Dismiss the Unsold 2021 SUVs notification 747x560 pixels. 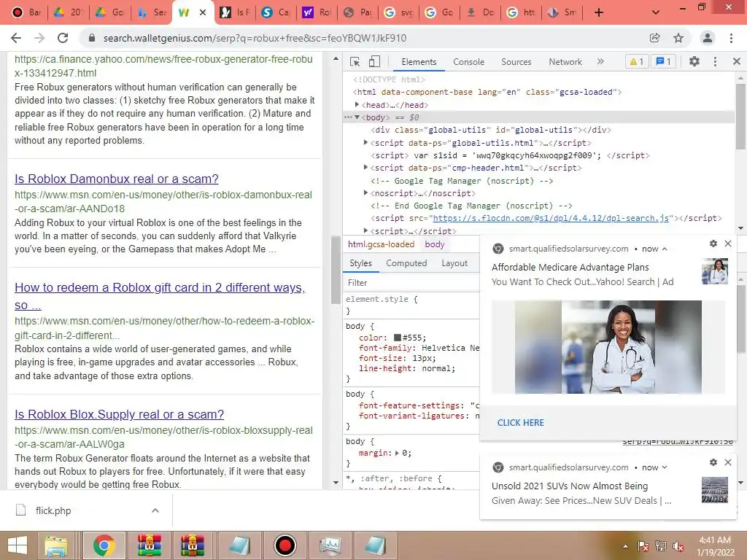coord(728,462)
